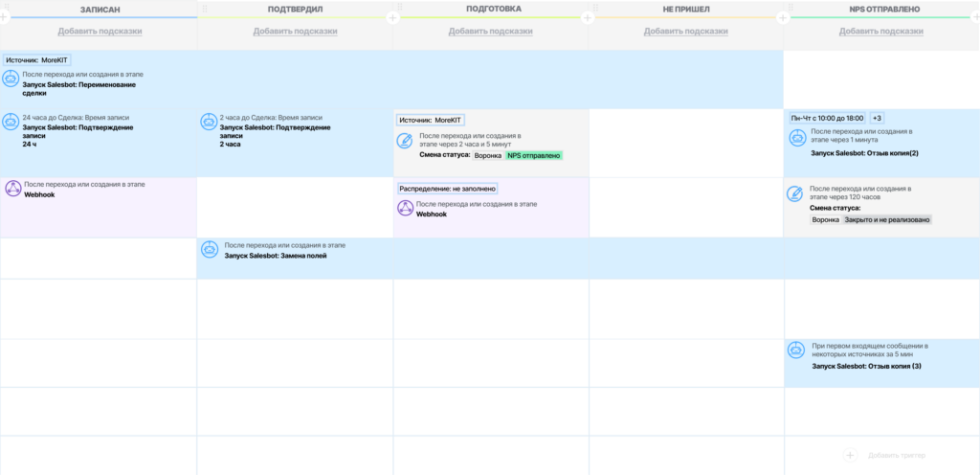Select the НЕ ПРИШЕЛ stage header
Image resolution: width=980 pixels, height=475 pixels.
[x=685, y=9]
